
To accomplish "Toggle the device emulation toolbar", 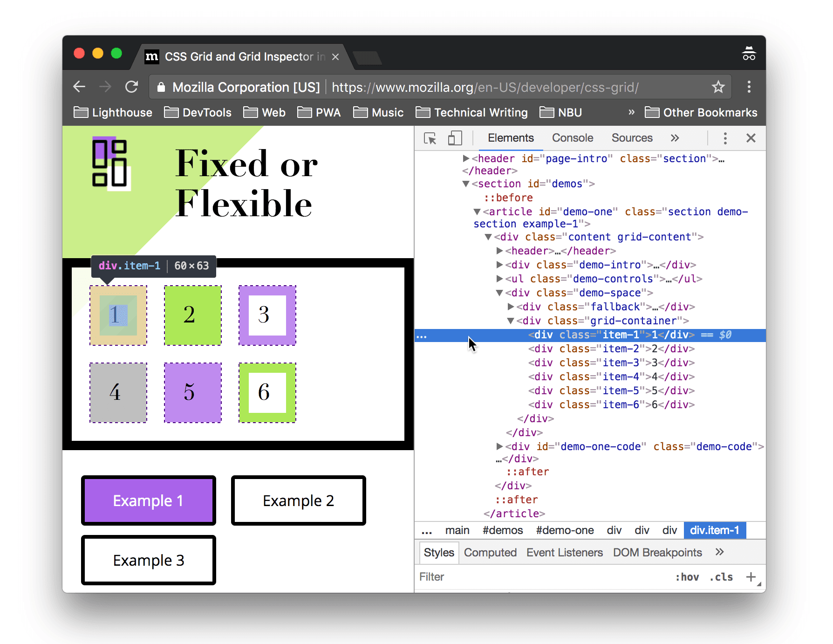I will click(x=455, y=138).
